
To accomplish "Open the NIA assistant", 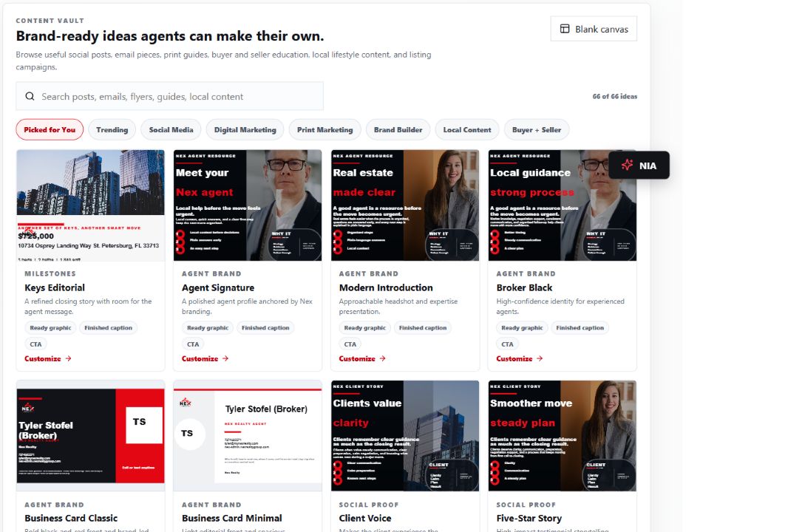I will (639, 165).
